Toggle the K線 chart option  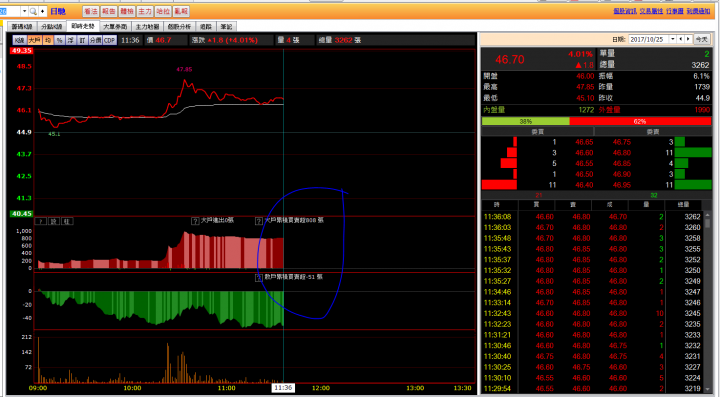click(x=19, y=40)
